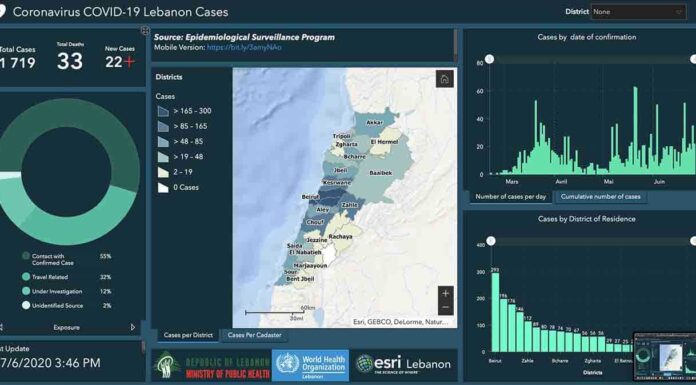Viewport: 696px width, 385px height.
Task: Click the Esri, GEBCO, DeLorme map attribution
Action: [400, 322]
